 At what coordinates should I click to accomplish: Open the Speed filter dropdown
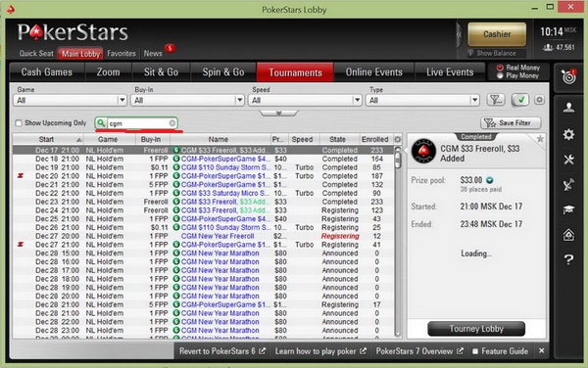(x=305, y=100)
